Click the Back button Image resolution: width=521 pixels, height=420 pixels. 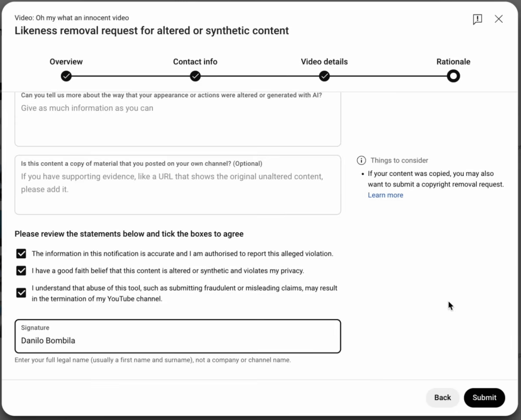coord(442,397)
